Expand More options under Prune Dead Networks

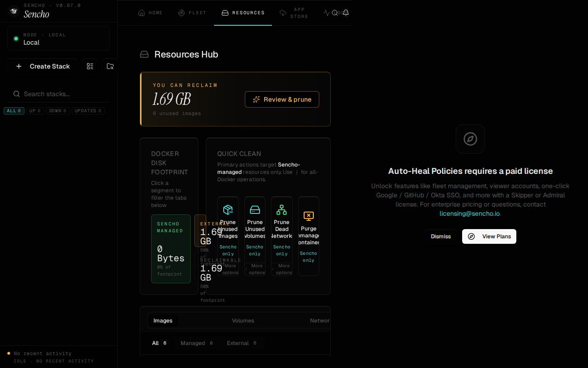click(x=282, y=269)
